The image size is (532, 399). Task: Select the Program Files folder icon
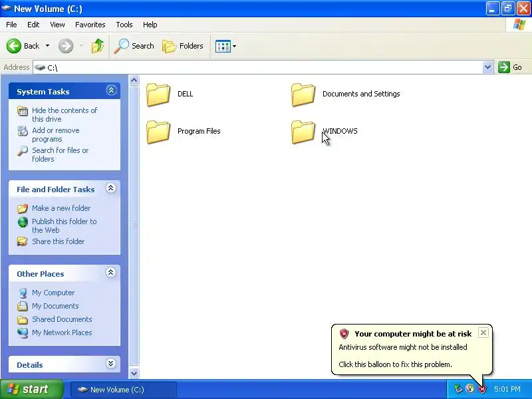158,132
